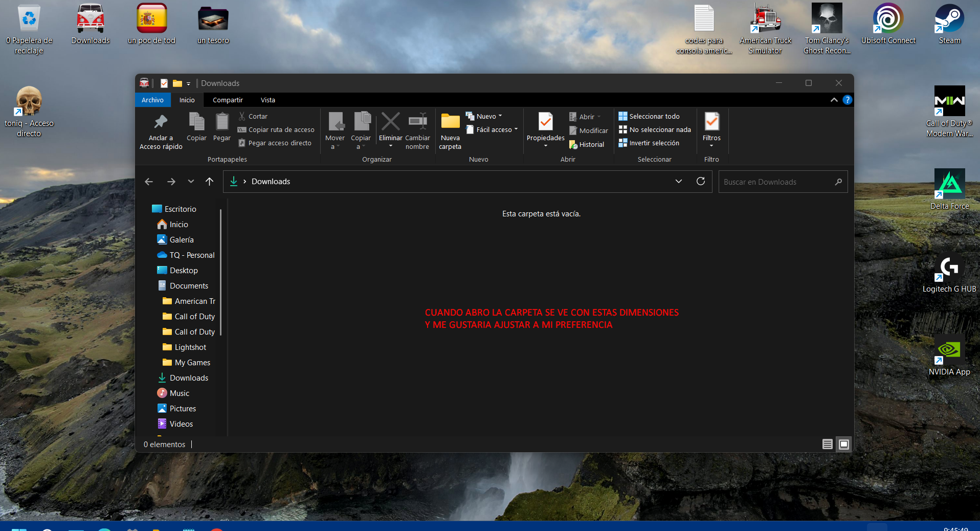Select Pictures in navigation pane
This screenshot has height=531, width=980.
[x=176, y=409]
